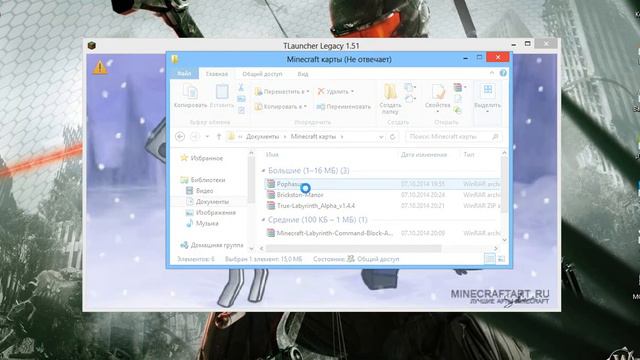Image resolution: width=640 pixels, height=360 pixels.
Task: Click the 07.10.2014 20:21 date cell
Action: [x=423, y=205]
